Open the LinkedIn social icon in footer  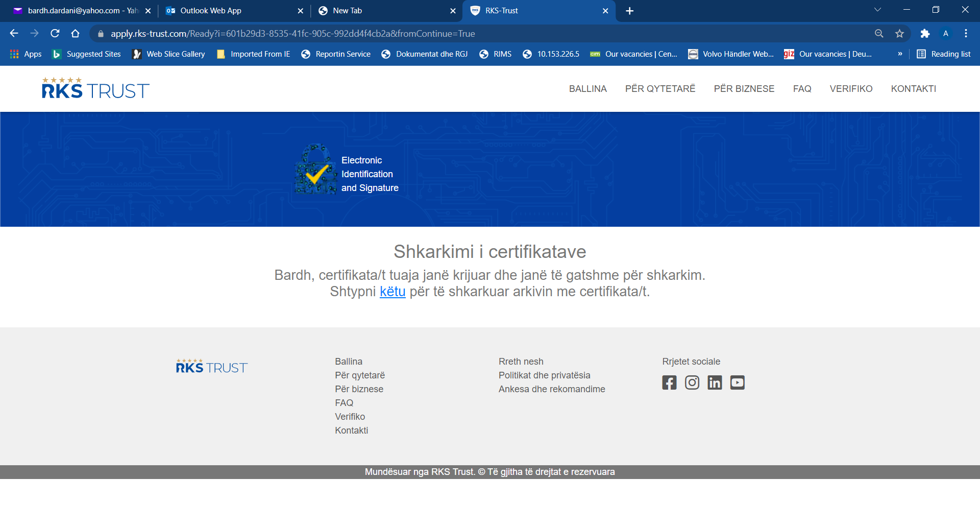[x=715, y=382]
